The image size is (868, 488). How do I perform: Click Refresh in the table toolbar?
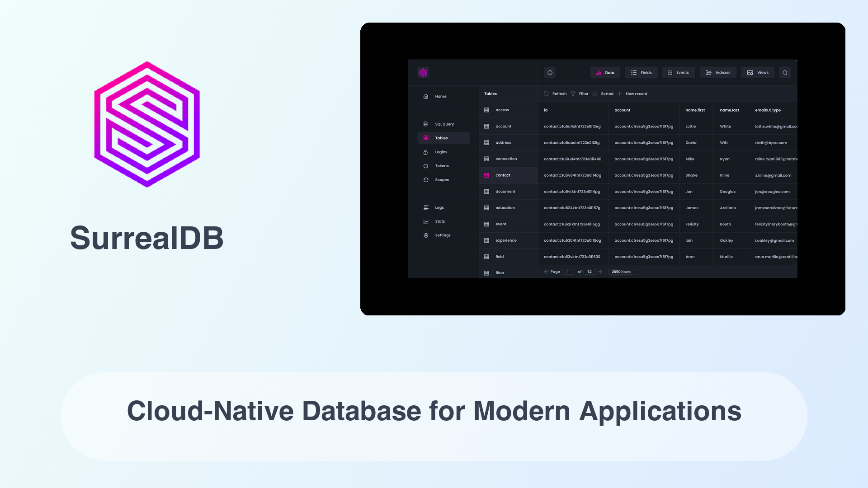[x=555, y=94]
